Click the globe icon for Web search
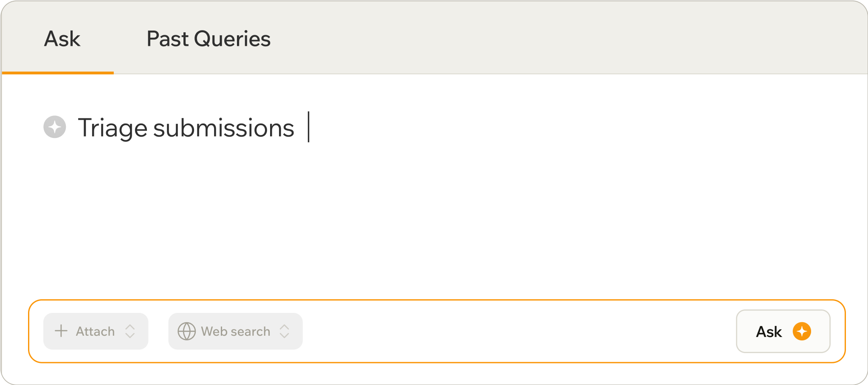The width and height of the screenshot is (868, 385). [186, 331]
